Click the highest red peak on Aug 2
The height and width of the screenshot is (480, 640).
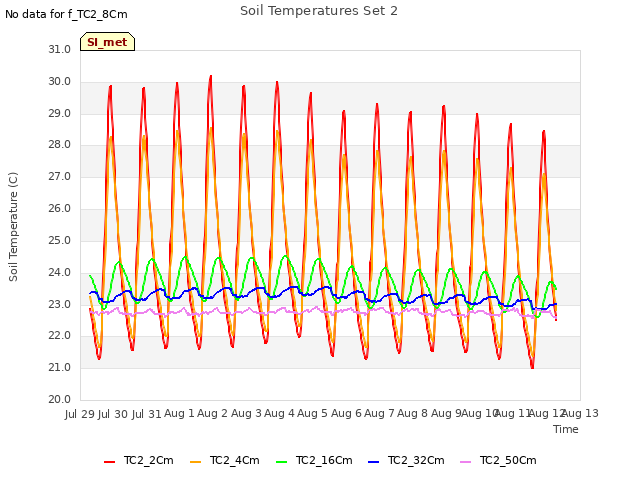pyautogui.click(x=211, y=76)
